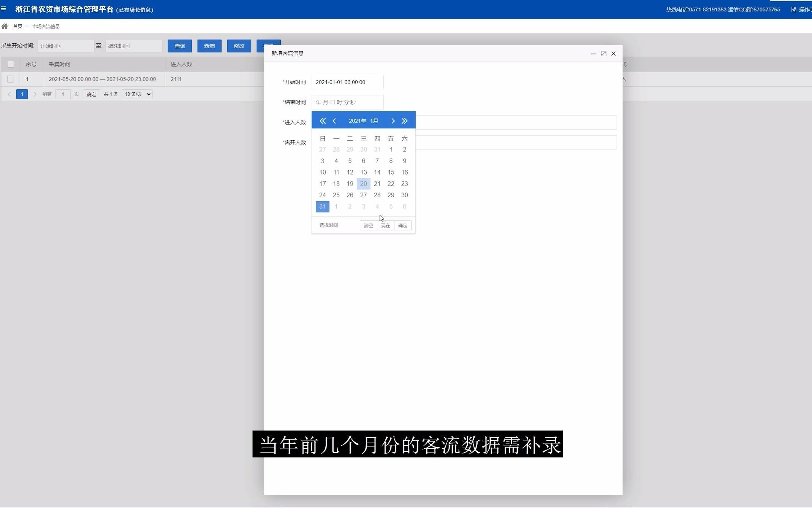Toggle the select-all checkbox in table header
This screenshot has width=812, height=508.
(11, 64)
